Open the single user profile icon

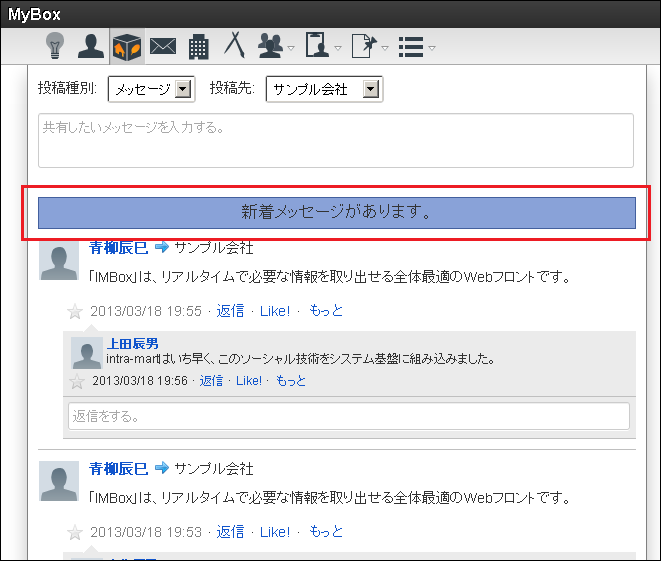click(91, 46)
